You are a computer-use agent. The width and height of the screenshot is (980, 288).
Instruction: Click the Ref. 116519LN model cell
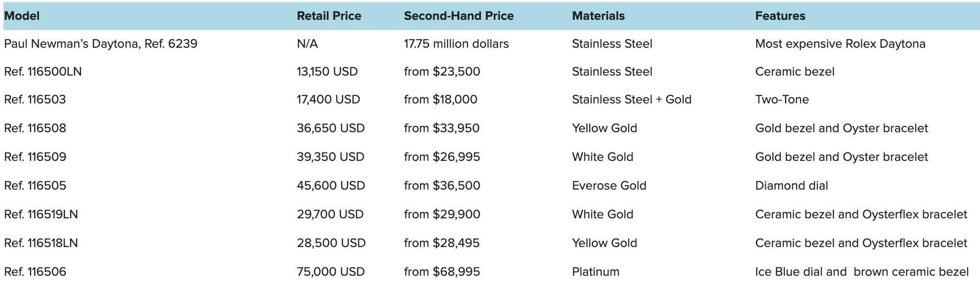[41, 214]
